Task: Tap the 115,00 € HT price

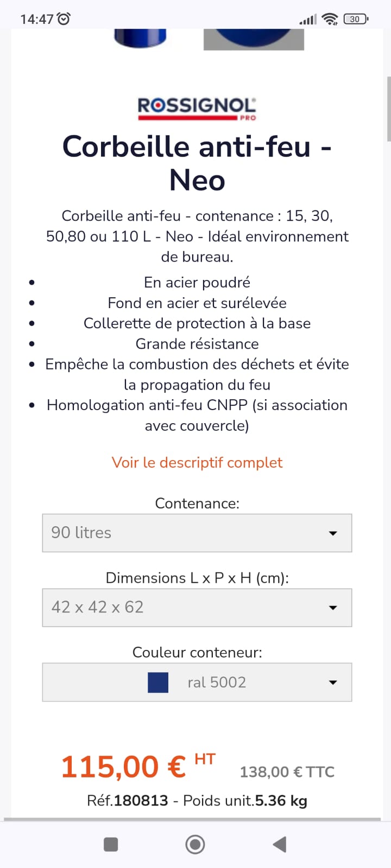Action: [138, 767]
